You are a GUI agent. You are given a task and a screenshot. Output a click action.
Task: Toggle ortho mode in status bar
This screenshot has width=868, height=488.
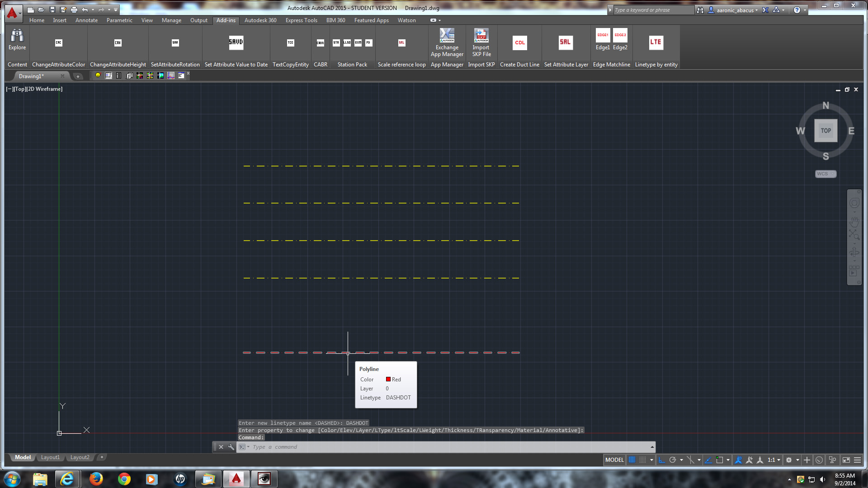(x=661, y=460)
